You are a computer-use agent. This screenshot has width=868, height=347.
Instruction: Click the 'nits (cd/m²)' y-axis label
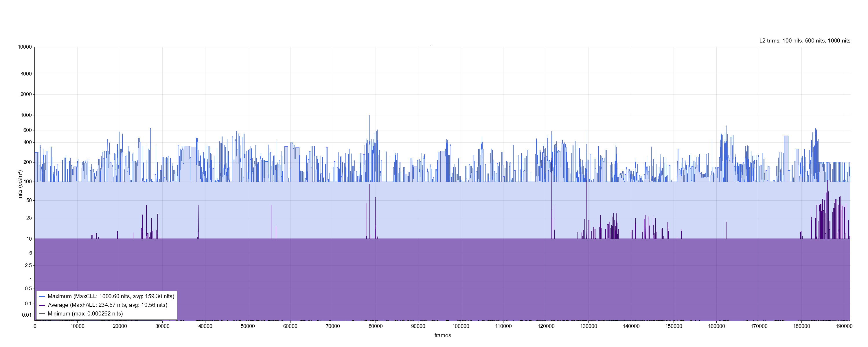20,184
